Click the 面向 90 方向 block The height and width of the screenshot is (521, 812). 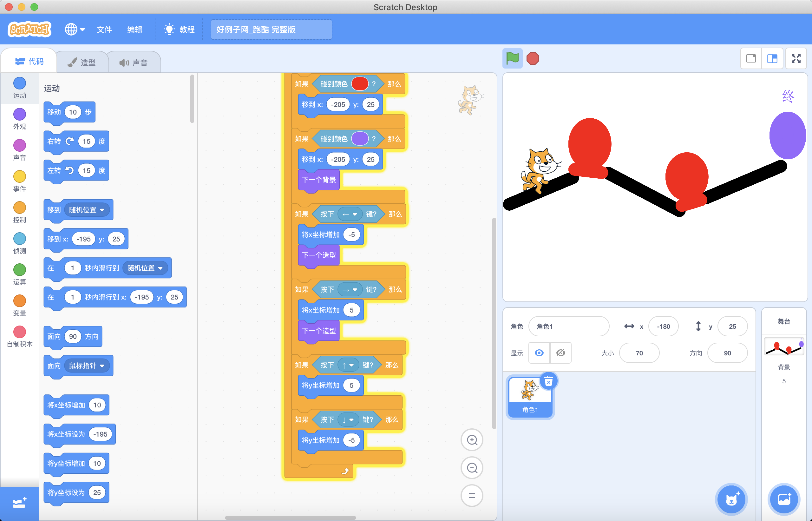tap(73, 337)
